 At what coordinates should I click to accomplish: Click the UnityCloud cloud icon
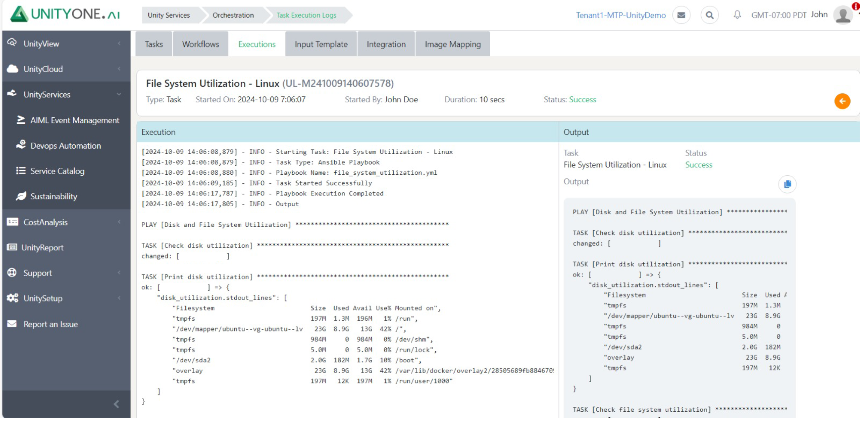coord(12,69)
